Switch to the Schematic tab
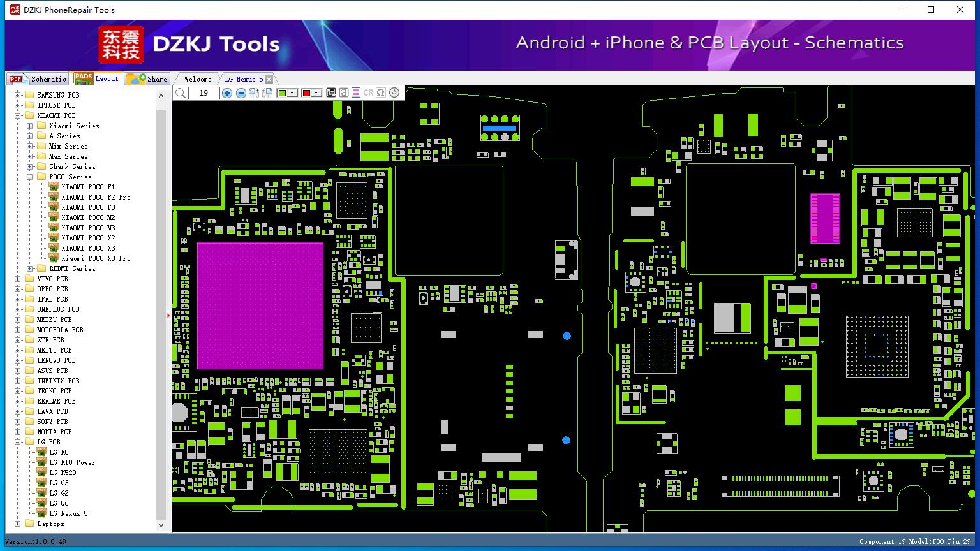The height and width of the screenshot is (551, 980). pos(38,79)
